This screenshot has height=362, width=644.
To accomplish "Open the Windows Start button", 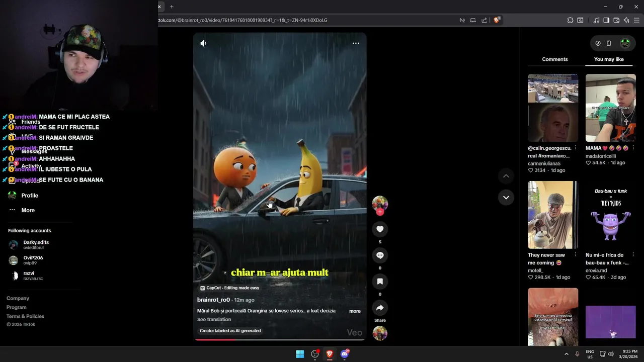I will 300,354.
